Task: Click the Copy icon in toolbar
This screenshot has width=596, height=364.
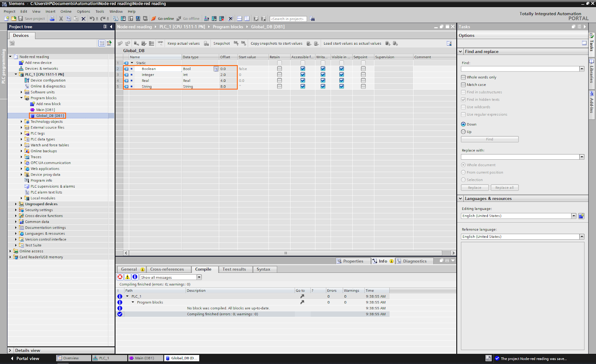Action: point(69,19)
